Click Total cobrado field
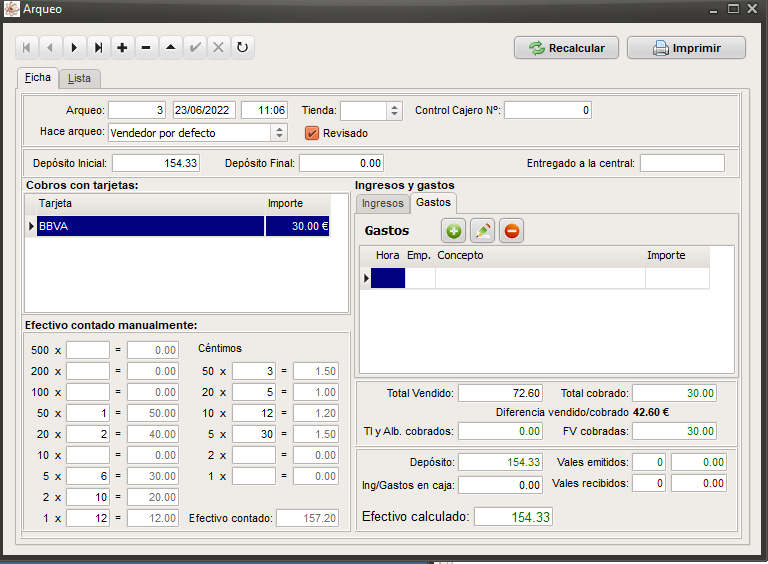This screenshot has height=564, width=768. coord(674,393)
